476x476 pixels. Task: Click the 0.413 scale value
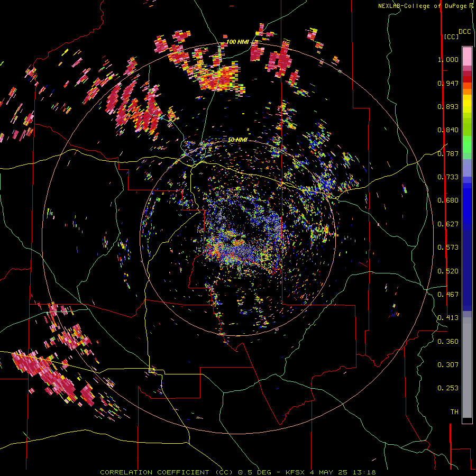click(448, 318)
